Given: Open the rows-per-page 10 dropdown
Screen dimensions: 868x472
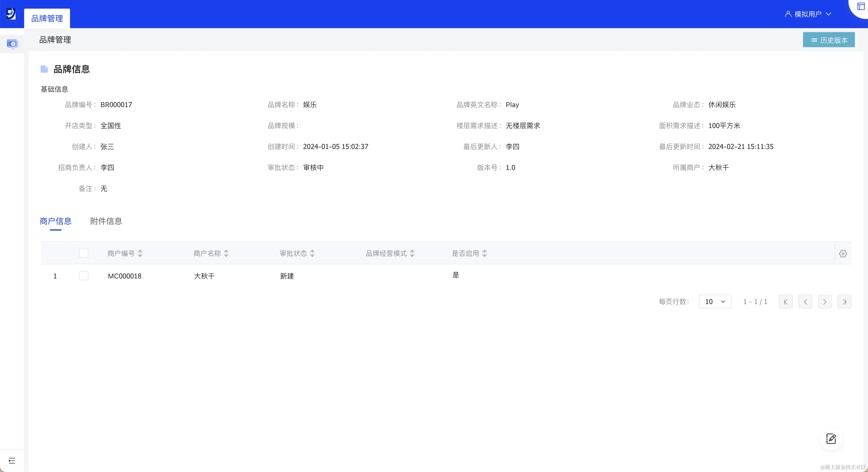Looking at the screenshot, I should pyautogui.click(x=715, y=302).
